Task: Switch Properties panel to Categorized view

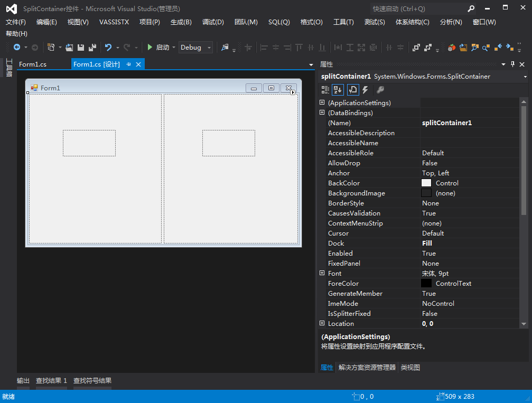Action: tap(325, 89)
